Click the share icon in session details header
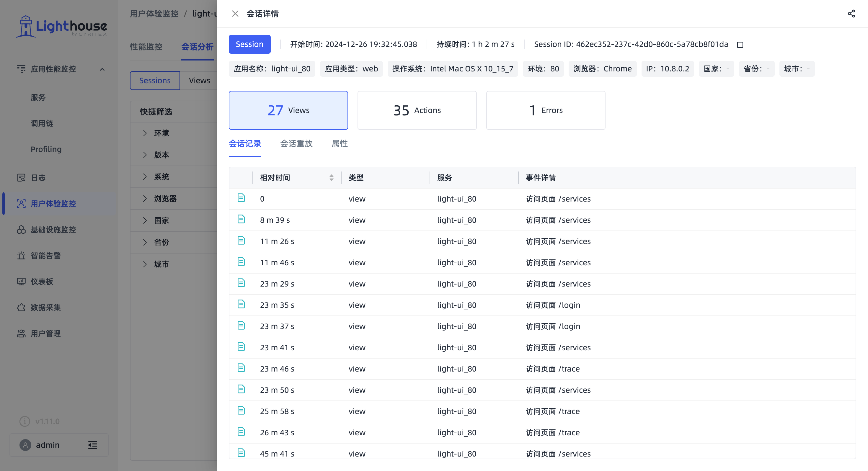The height and width of the screenshot is (471, 868). click(851, 14)
